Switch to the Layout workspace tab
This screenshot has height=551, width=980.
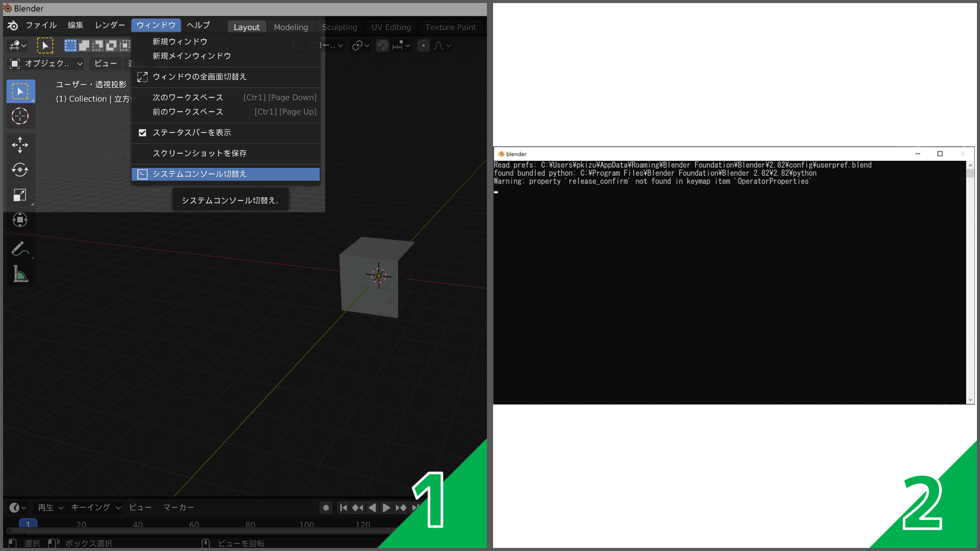tap(247, 27)
